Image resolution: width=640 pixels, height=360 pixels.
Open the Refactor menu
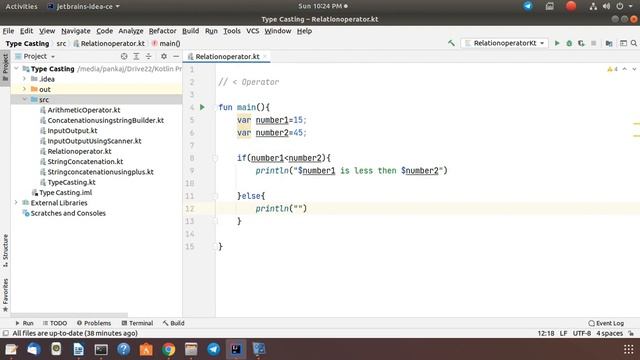pyautogui.click(x=162, y=31)
